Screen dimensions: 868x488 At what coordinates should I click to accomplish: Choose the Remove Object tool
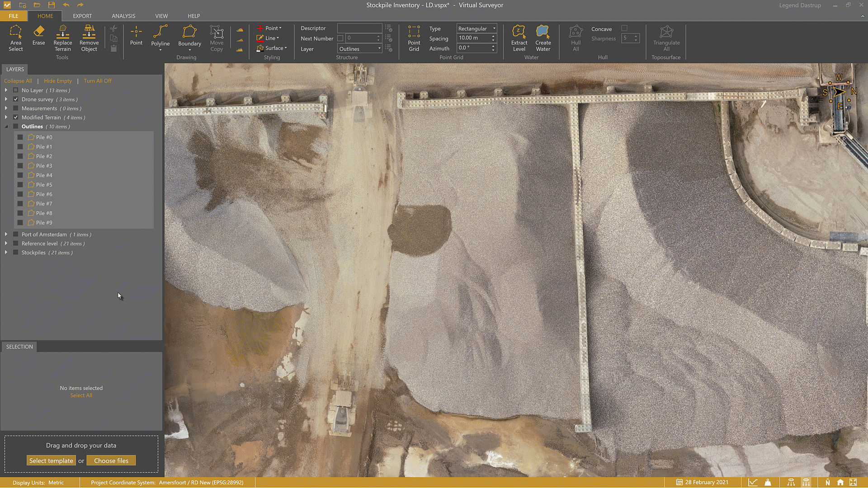click(x=89, y=38)
